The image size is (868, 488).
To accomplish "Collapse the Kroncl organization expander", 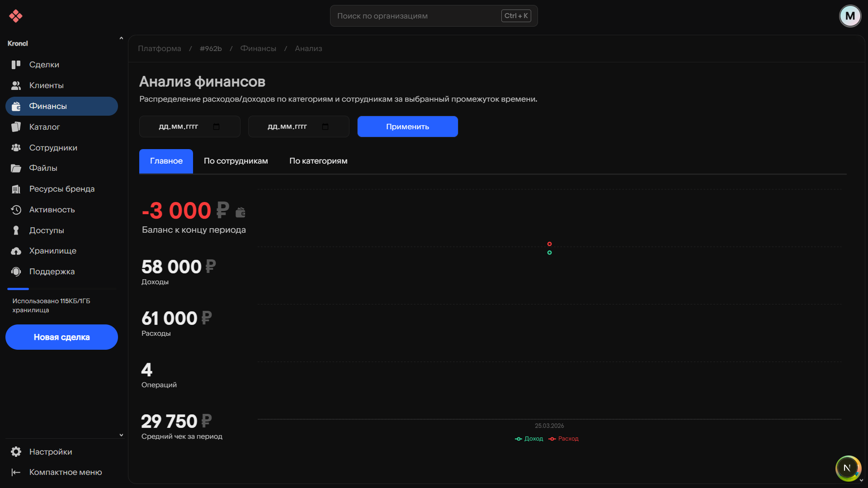I will [121, 39].
